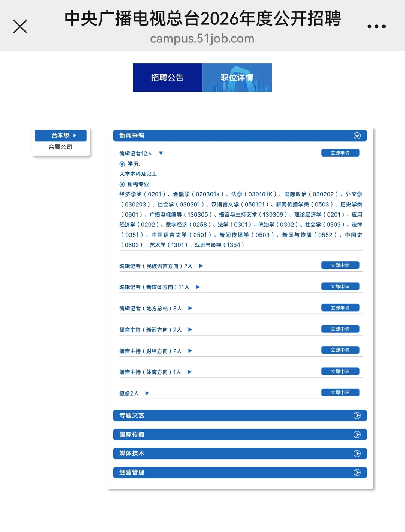Click the circle arrow icon on 媒体技术

tap(357, 454)
